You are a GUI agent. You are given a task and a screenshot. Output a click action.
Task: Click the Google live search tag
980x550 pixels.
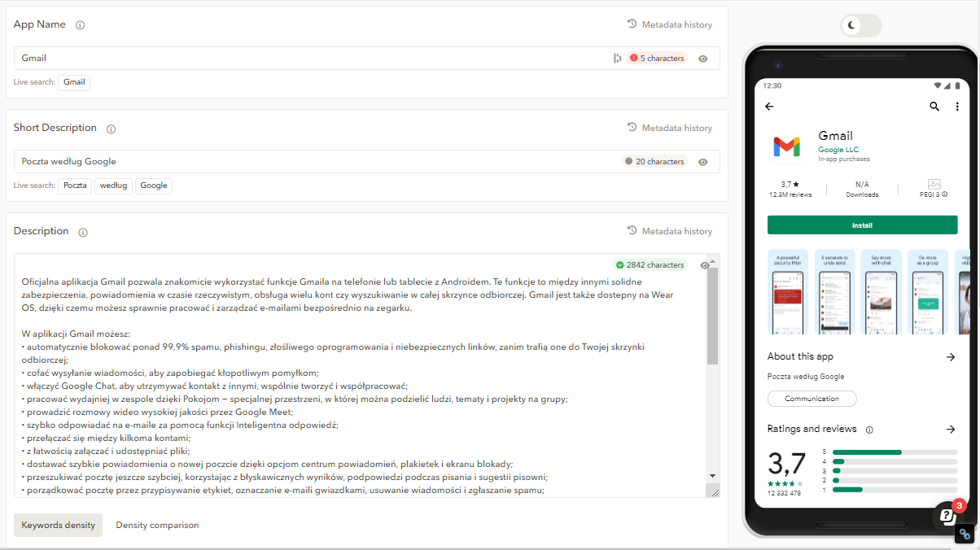point(154,186)
